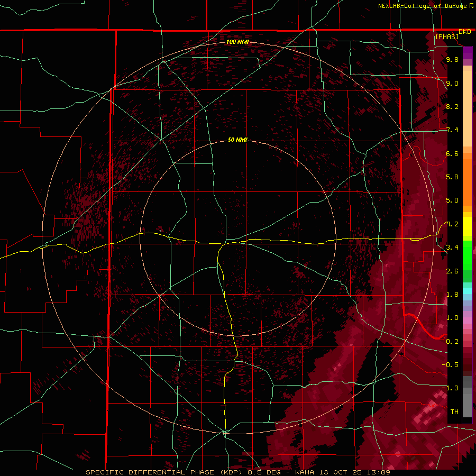The image size is (476, 476).
Task: Click the [PHAS] legend heading
Action: [447, 37]
